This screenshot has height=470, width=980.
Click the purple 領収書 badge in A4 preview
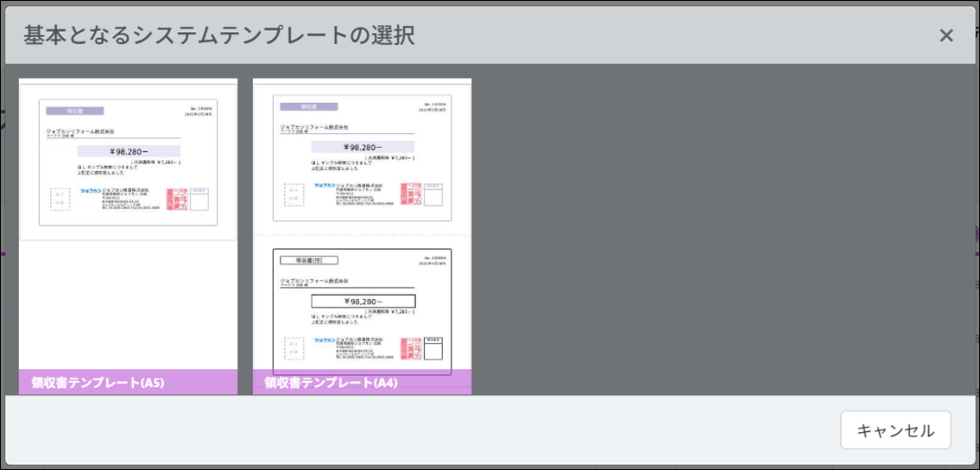point(308,107)
